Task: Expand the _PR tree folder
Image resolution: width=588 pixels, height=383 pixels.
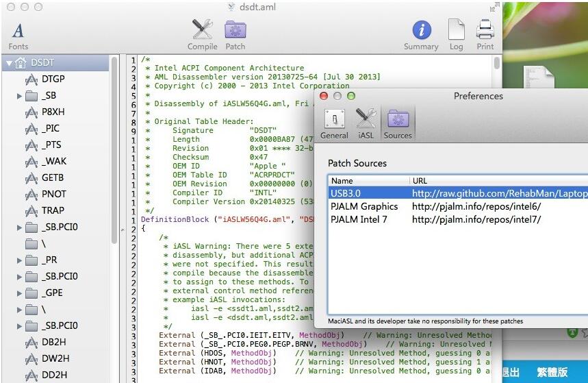Action: 19,260
